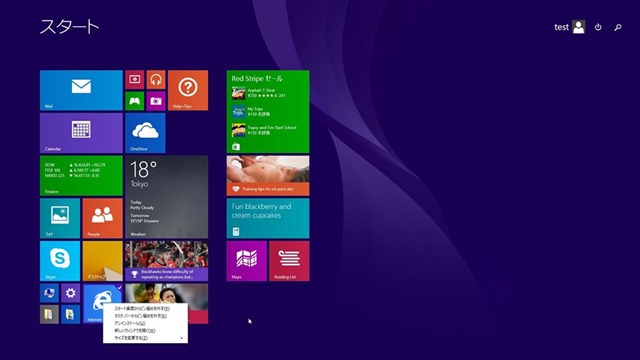
Task: Open the OneDrive tile
Action: click(x=145, y=133)
